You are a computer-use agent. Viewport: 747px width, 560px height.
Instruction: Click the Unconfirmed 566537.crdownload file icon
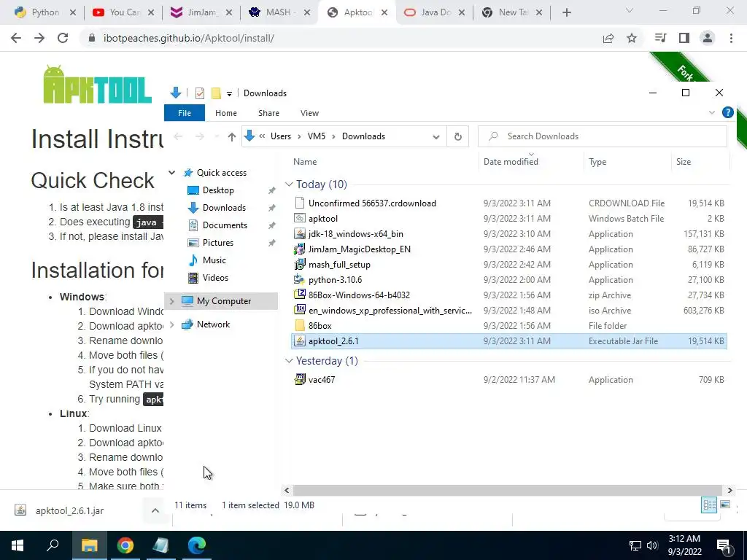point(300,203)
